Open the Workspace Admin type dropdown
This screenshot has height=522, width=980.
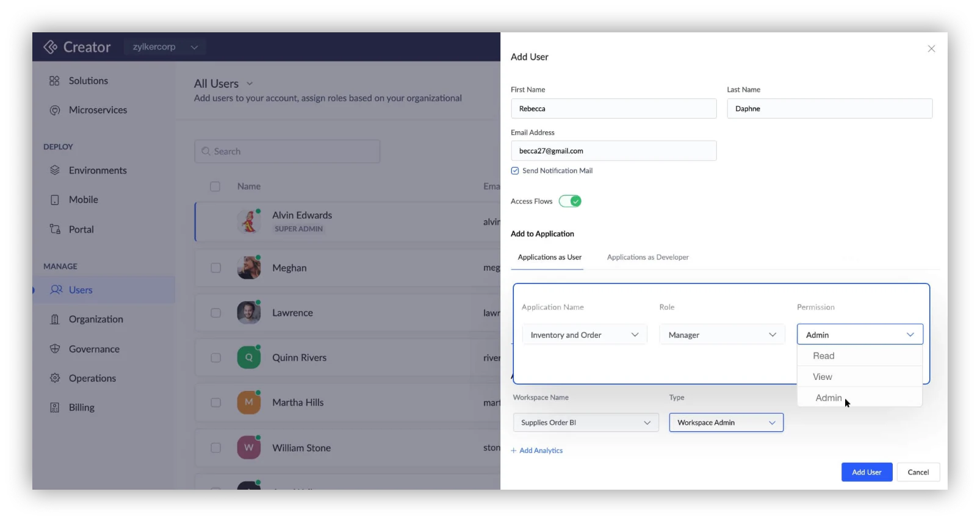tap(726, 423)
